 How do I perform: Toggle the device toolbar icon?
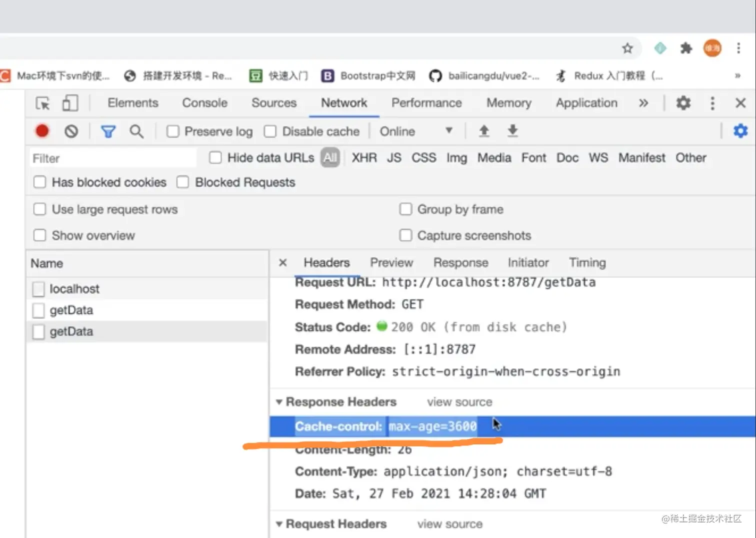pyautogui.click(x=70, y=103)
